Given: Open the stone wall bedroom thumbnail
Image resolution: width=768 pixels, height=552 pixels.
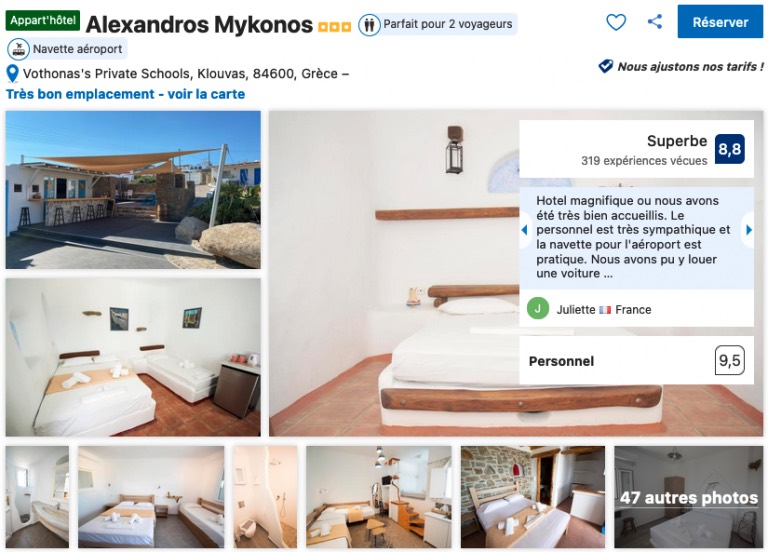Looking at the screenshot, I should [533, 497].
